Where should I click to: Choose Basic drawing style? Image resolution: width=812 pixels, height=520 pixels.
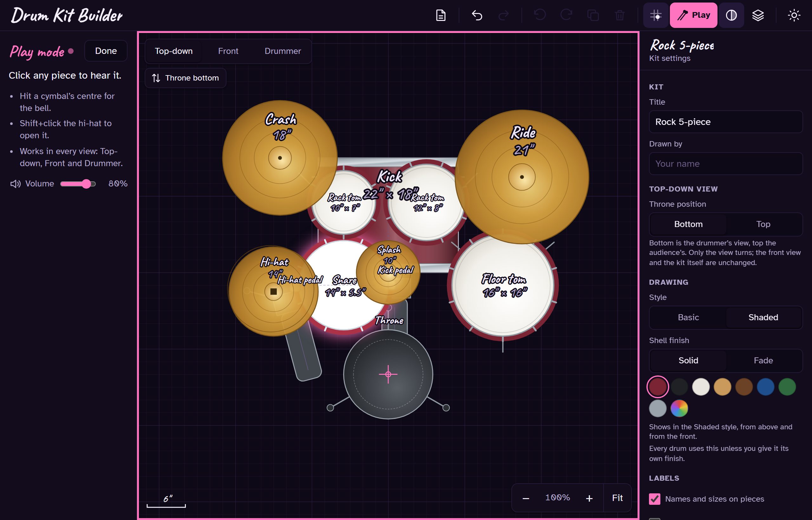(688, 317)
